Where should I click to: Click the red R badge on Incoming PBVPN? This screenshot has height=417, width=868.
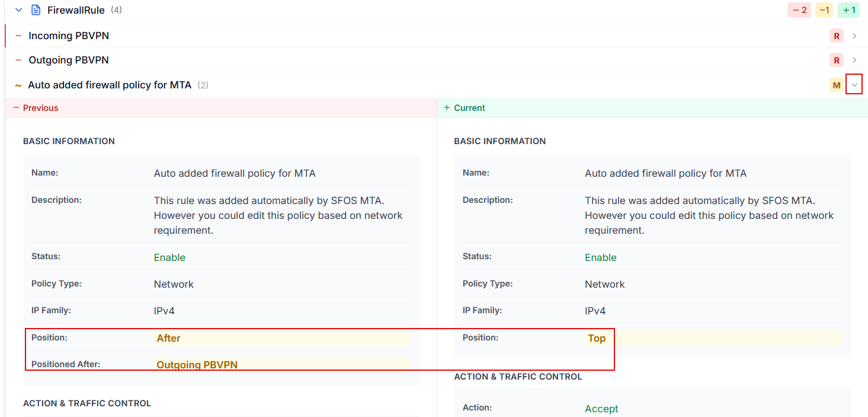pos(836,36)
